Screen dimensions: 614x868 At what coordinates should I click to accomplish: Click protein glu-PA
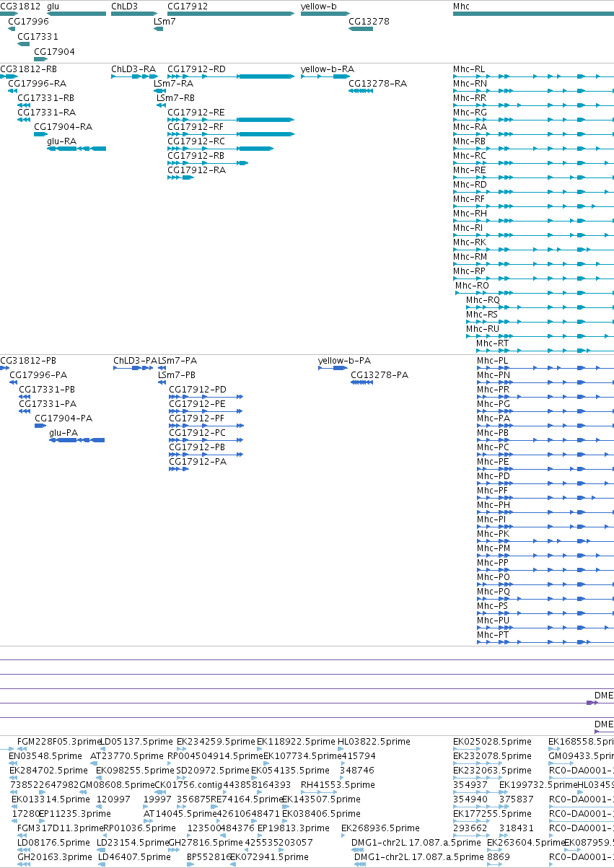tap(63, 433)
